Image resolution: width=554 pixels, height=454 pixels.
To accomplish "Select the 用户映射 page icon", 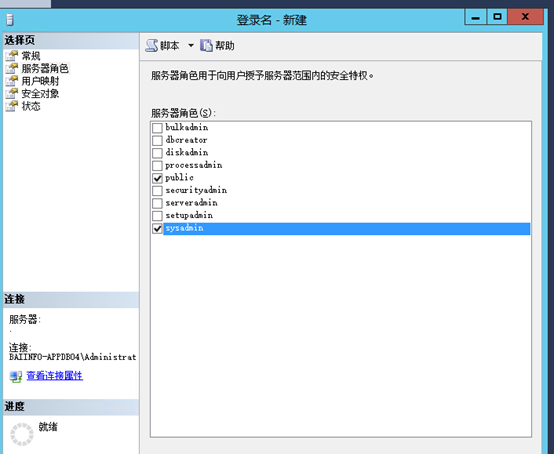I will coord(12,81).
